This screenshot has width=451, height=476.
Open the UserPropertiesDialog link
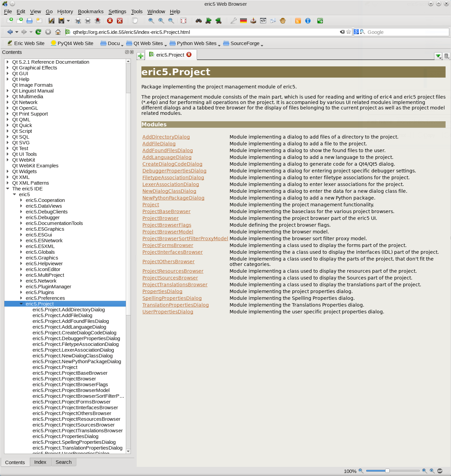168,312
